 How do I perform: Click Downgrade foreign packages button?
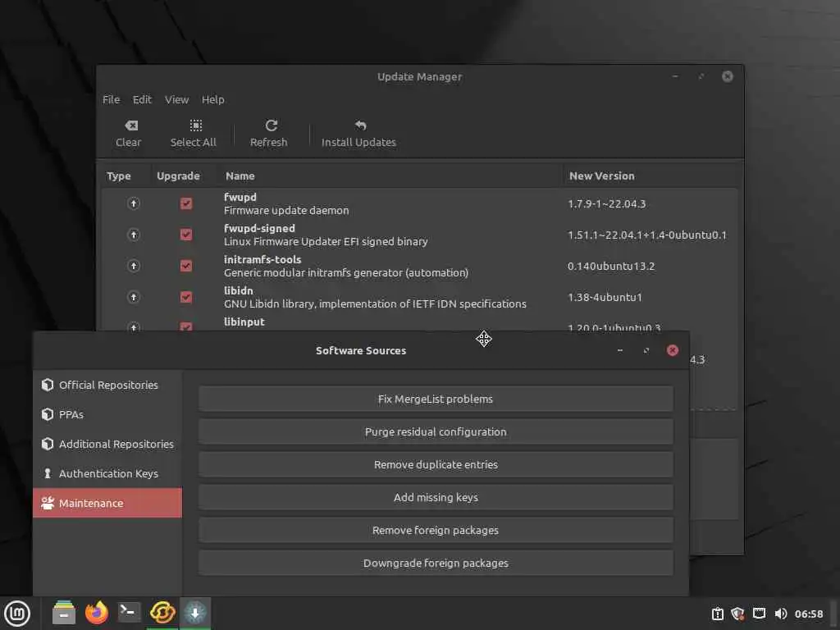[436, 563]
